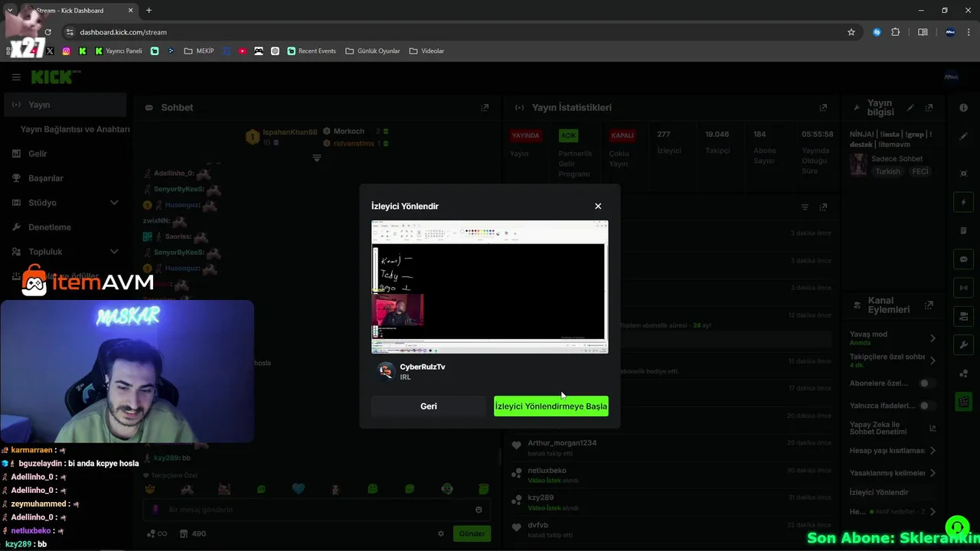The height and width of the screenshot is (551, 980).
Task: Open emoji picker in message box
Action: [479, 510]
